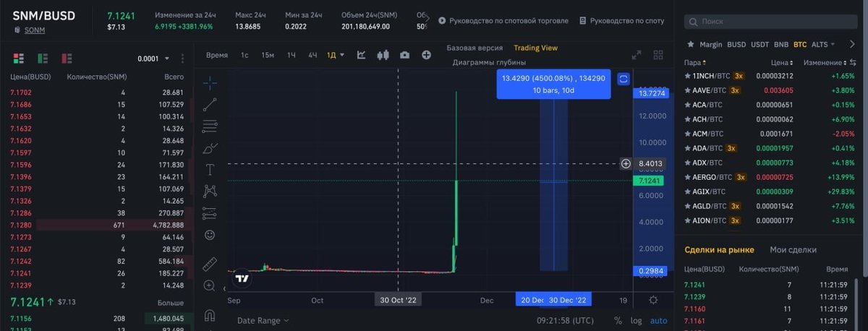Open the Date Range dropdown
This screenshot has height=331, width=868.
263,320
